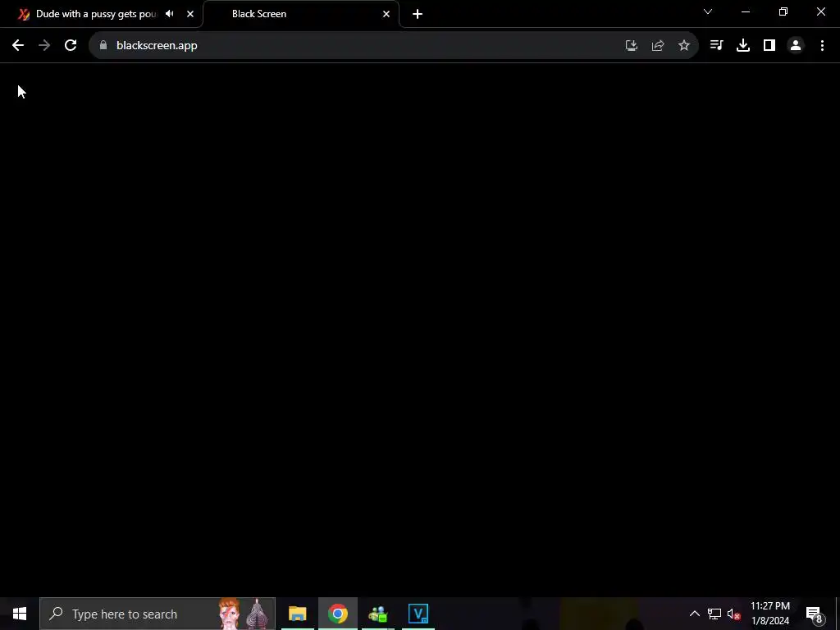Image resolution: width=840 pixels, height=630 pixels.
Task: Open the Chrome profile menu
Action: point(796,46)
